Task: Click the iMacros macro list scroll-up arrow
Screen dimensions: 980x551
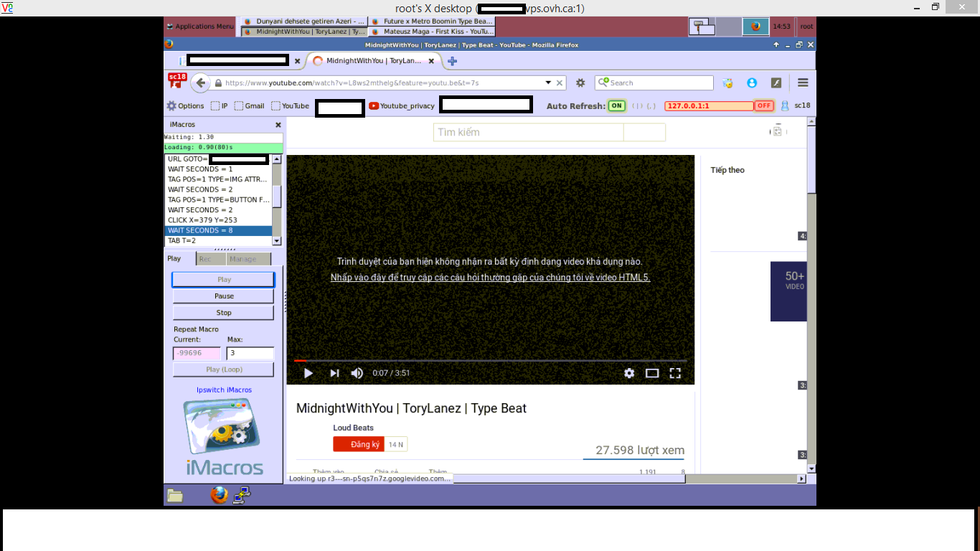Action: (277, 159)
